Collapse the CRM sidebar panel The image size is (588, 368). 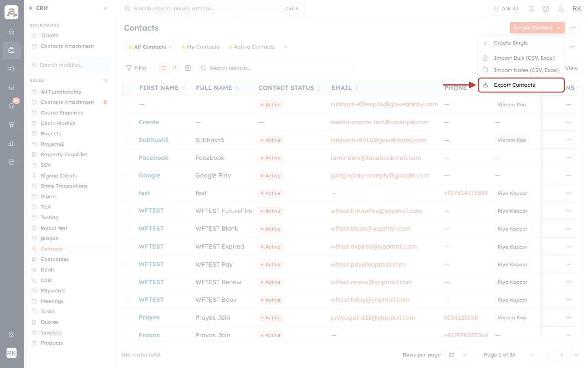(105, 8)
